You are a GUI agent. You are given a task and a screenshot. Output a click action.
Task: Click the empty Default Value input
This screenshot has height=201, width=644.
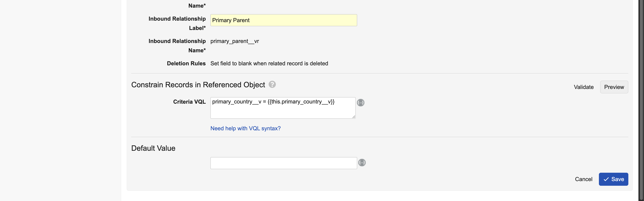(x=283, y=163)
